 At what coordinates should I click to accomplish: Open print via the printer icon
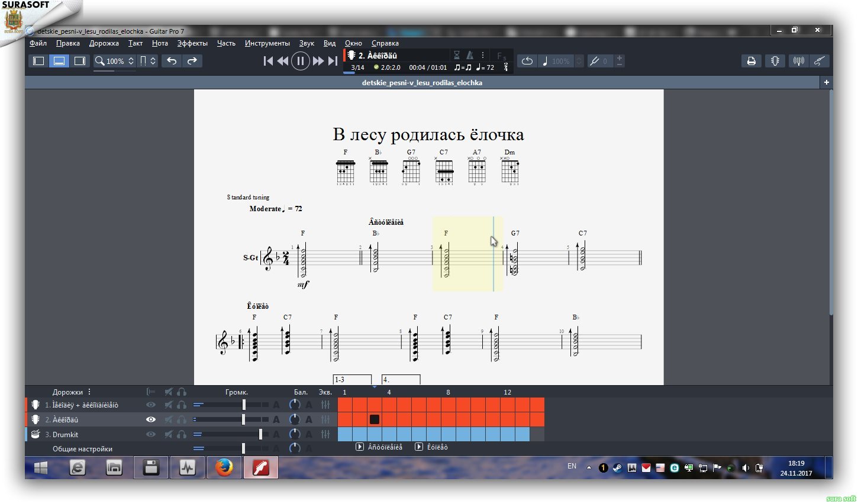point(751,61)
